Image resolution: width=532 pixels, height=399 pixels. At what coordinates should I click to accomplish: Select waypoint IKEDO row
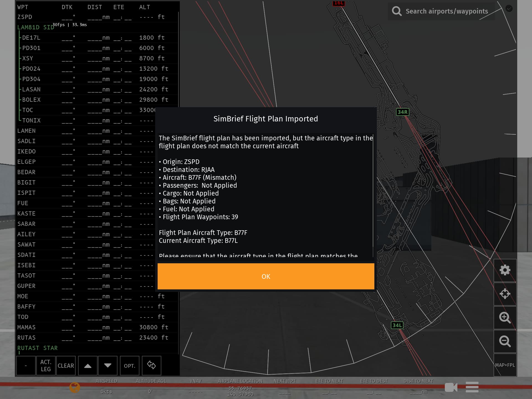pyautogui.click(x=86, y=152)
